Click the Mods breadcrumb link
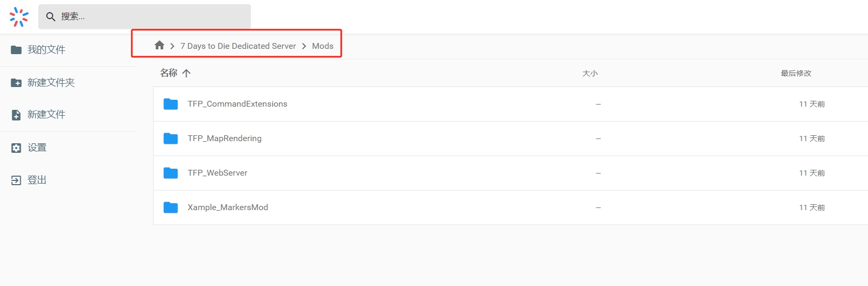 pyautogui.click(x=323, y=46)
